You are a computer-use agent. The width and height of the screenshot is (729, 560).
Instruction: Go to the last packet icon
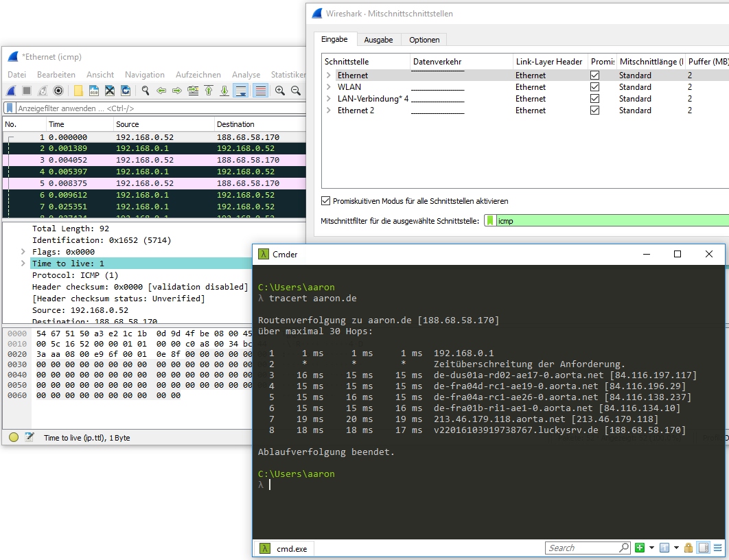224,91
